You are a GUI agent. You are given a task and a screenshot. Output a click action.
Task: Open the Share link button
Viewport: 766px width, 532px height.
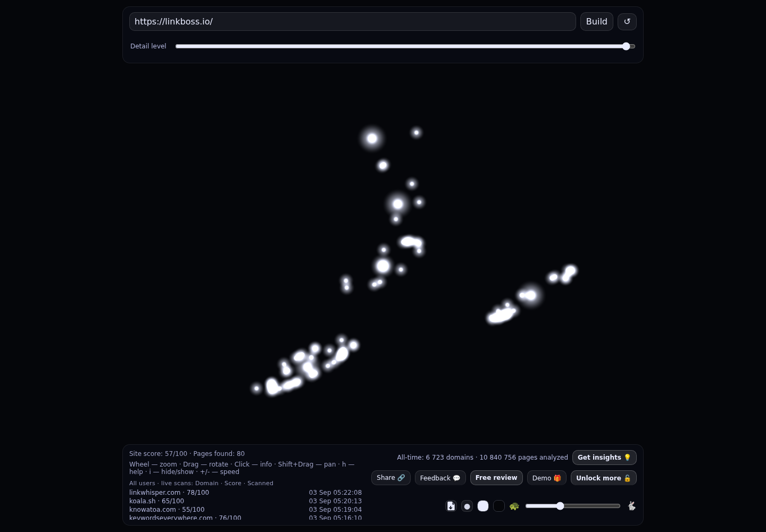point(391,478)
